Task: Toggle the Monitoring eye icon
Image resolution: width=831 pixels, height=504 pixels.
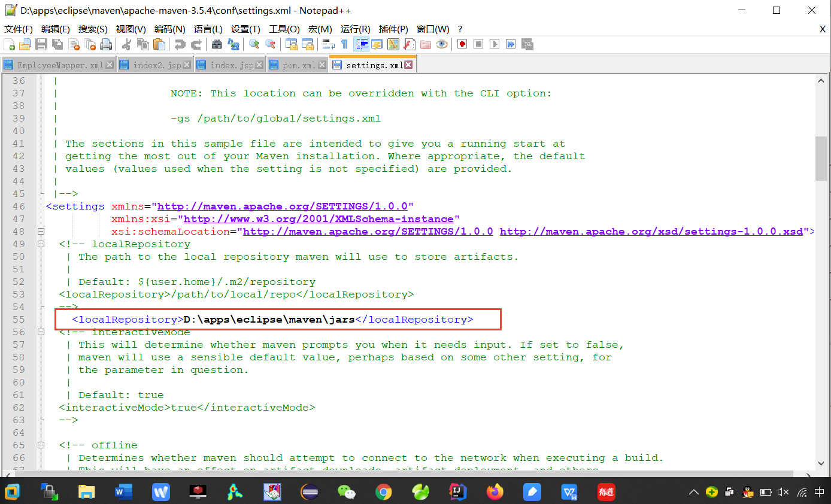Action: click(x=442, y=44)
